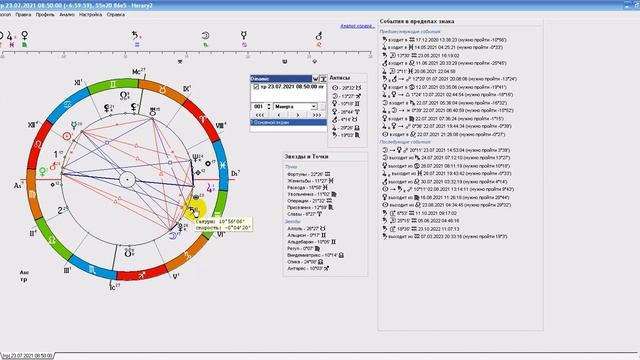Select Venus glyph on top ruler strip
The image size is (640, 360).
click(25, 35)
